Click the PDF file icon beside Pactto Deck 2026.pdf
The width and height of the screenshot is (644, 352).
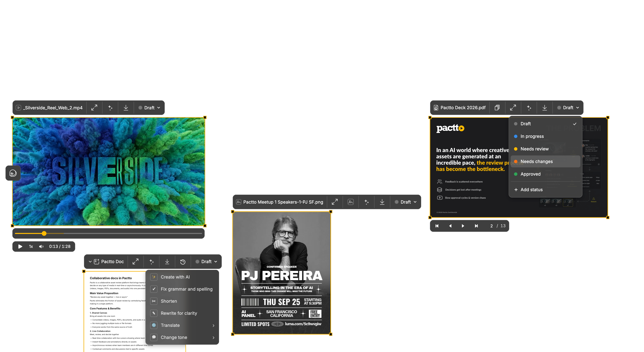coord(436,108)
